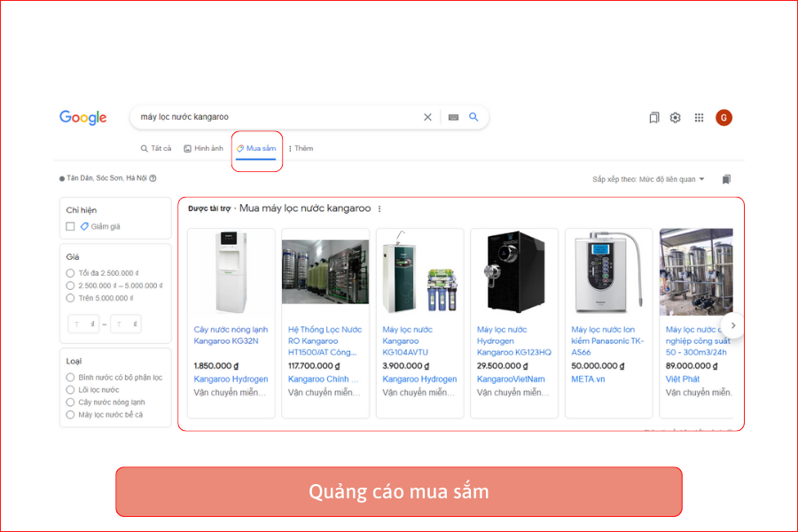The image size is (798, 532).
Task: Open Panasonic TK-AS66 product link
Action: tap(607, 341)
